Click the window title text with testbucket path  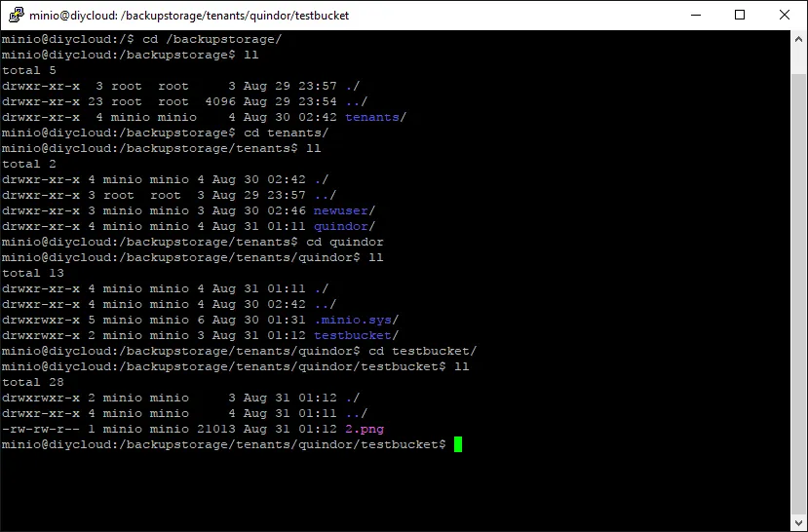pos(189,16)
